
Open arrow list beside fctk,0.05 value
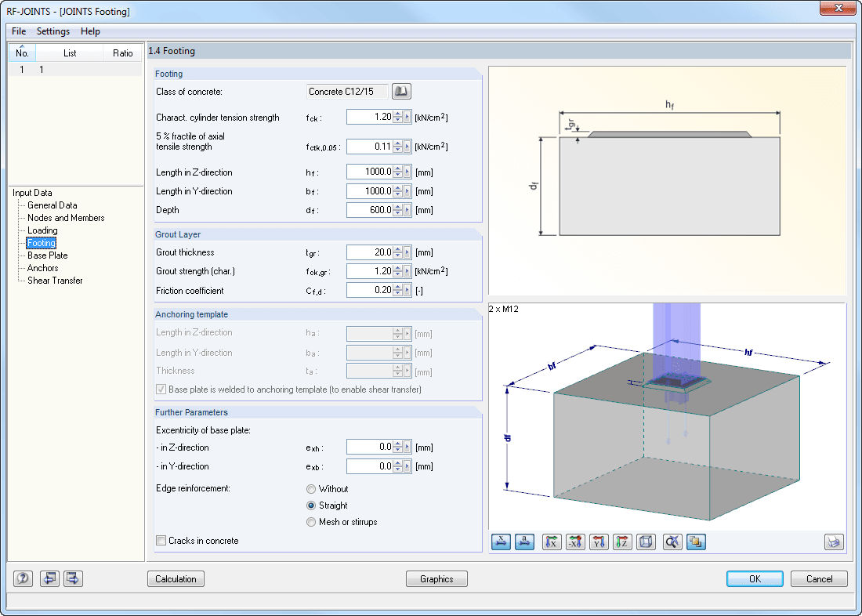point(407,147)
